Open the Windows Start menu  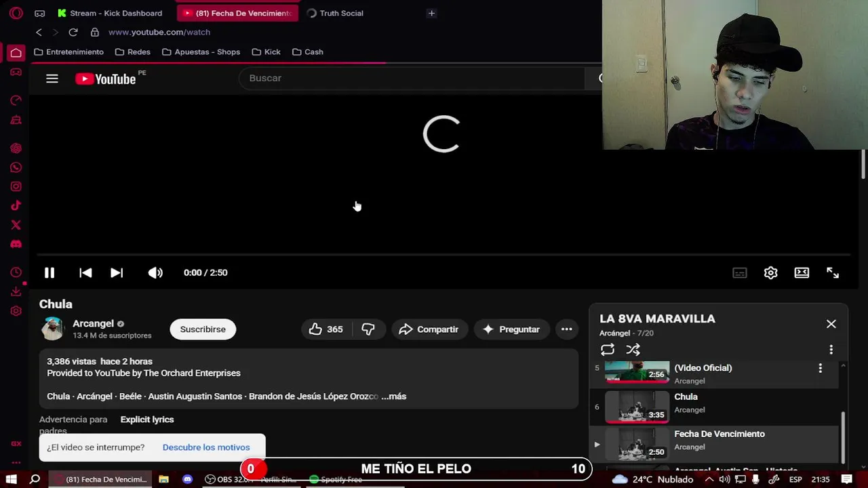(x=11, y=479)
